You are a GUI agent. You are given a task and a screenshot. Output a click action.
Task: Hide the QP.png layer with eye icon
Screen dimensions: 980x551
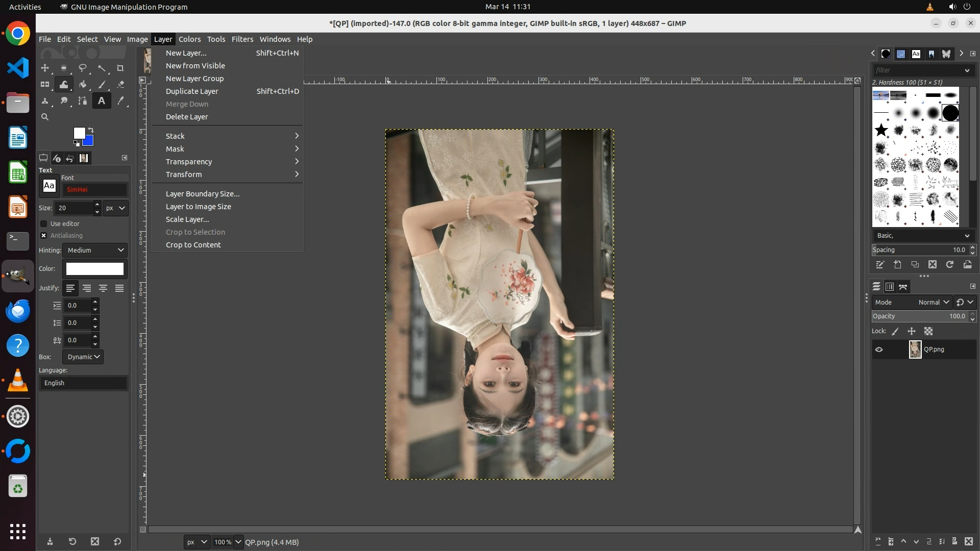click(x=879, y=349)
